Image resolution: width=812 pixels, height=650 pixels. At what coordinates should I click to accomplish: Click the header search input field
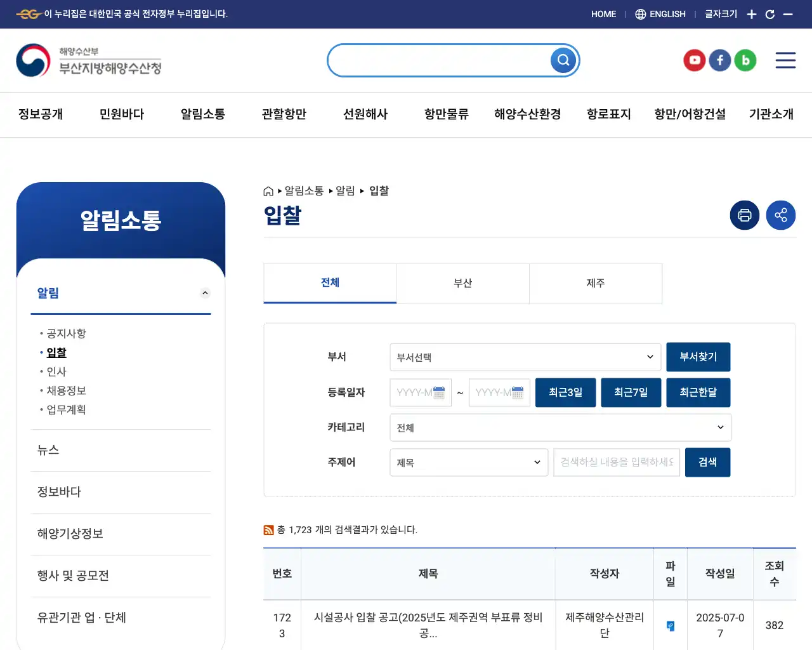(x=439, y=60)
